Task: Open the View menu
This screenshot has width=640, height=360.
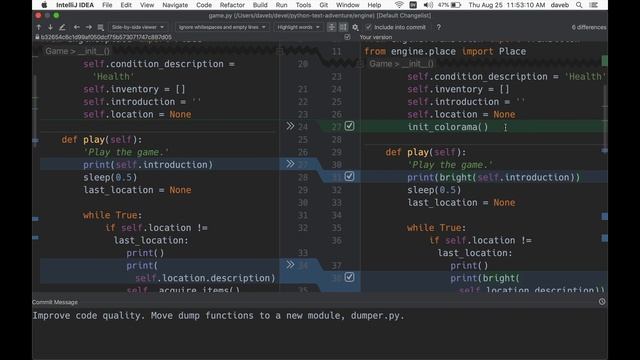Action: point(147,5)
